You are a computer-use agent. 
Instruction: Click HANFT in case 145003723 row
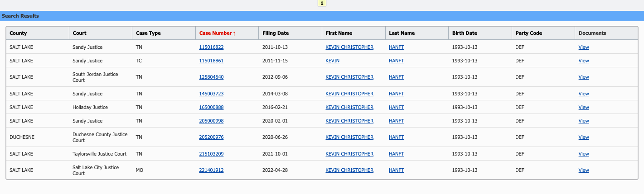[396, 94]
